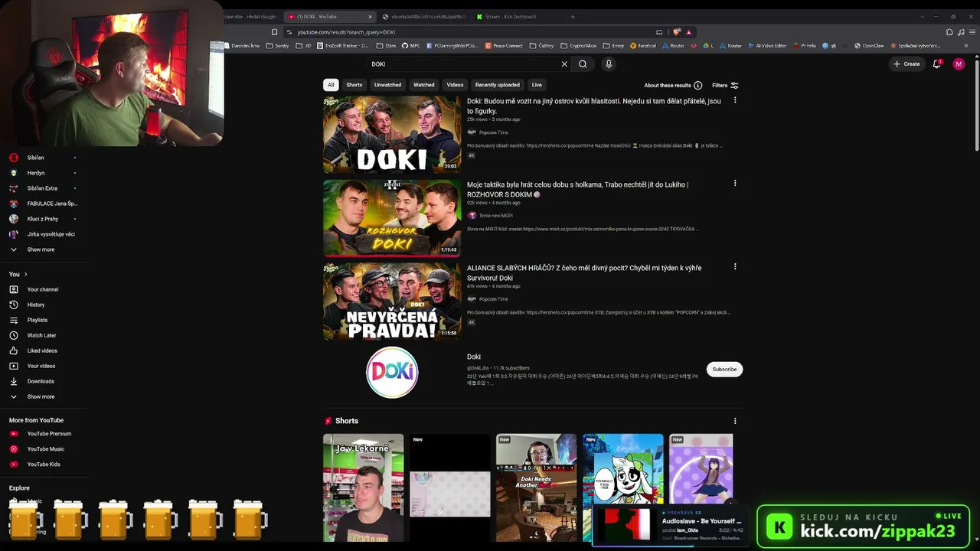Open Your videos in sidebar

(41, 366)
